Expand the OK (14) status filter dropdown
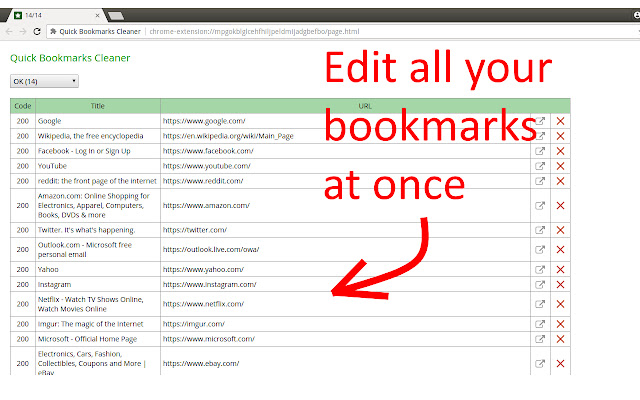 coord(44,81)
